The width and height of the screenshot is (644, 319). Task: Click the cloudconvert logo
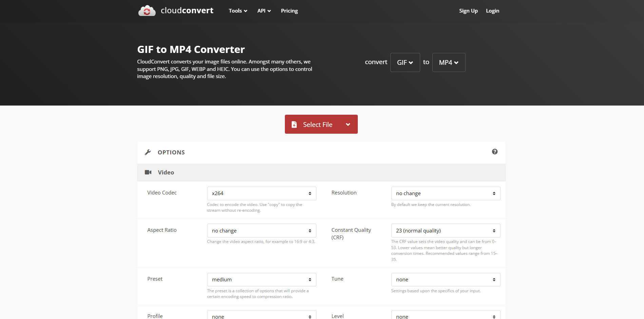[176, 11]
